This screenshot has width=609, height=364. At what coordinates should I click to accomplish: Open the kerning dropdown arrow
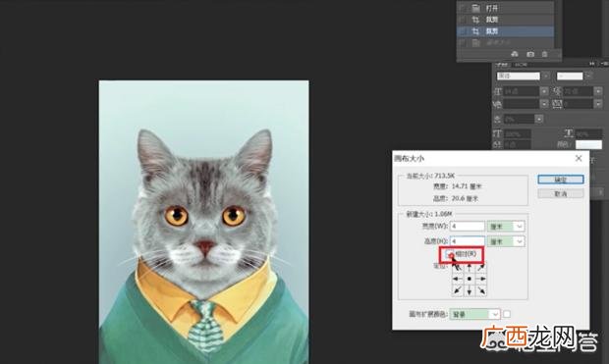[544, 104]
